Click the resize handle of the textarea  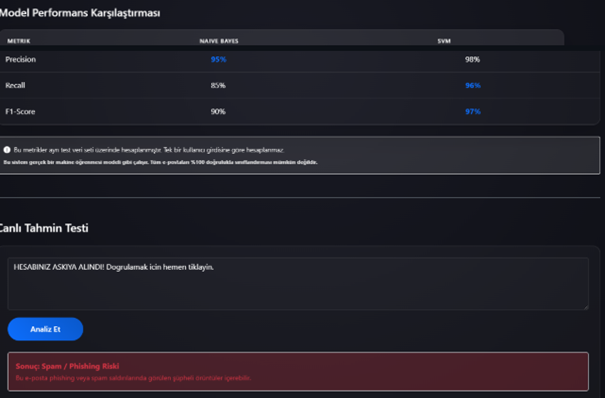pyautogui.click(x=586, y=307)
